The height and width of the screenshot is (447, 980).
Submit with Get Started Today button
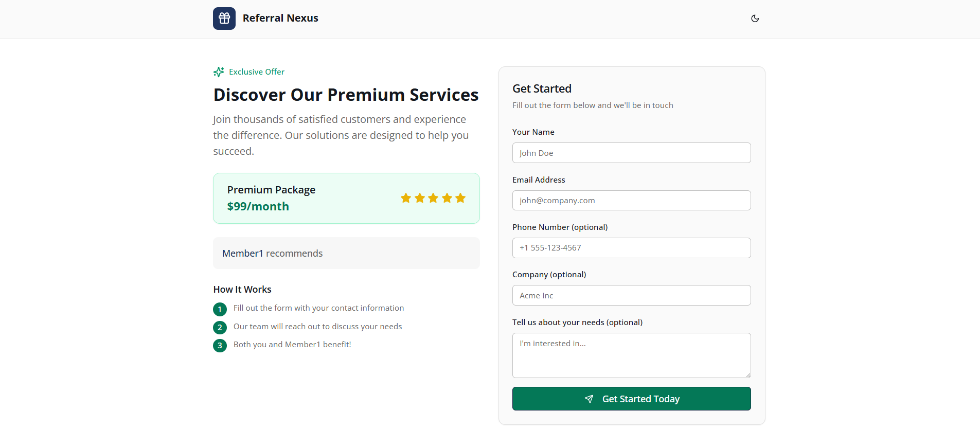coord(632,399)
